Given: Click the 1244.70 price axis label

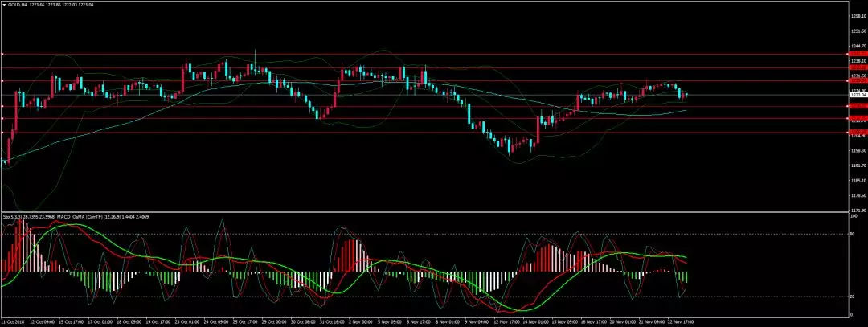Looking at the screenshot, I should pos(858,46).
